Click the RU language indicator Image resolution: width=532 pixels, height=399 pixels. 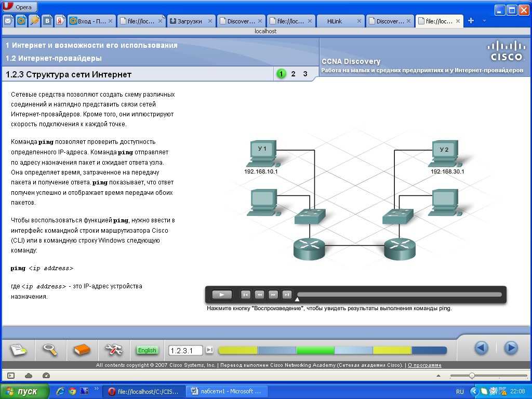[x=460, y=392]
